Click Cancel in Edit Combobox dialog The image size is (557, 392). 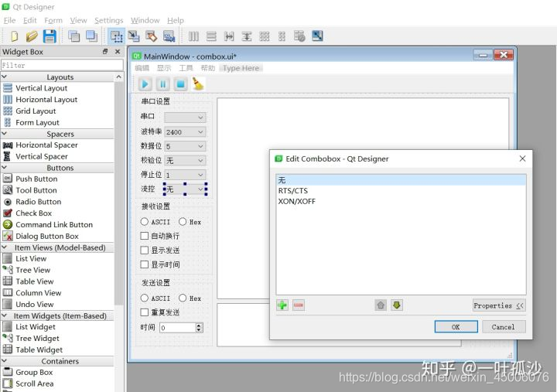tap(504, 326)
